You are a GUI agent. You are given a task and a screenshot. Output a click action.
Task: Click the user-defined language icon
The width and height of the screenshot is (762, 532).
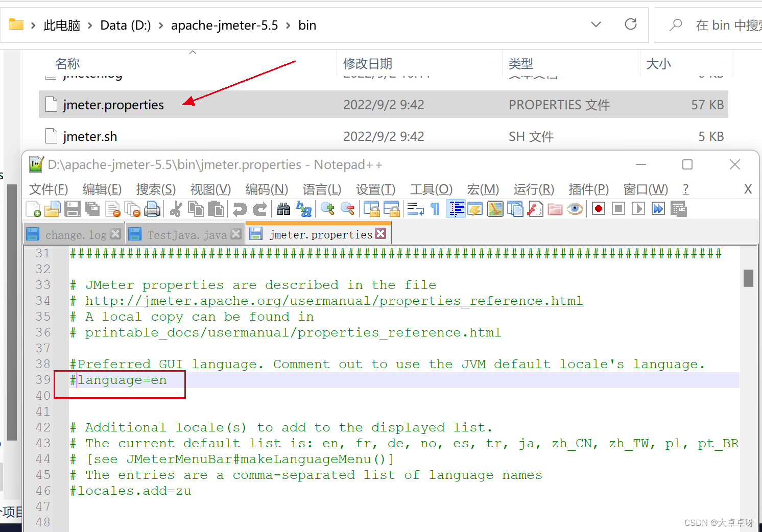pyautogui.click(x=475, y=209)
